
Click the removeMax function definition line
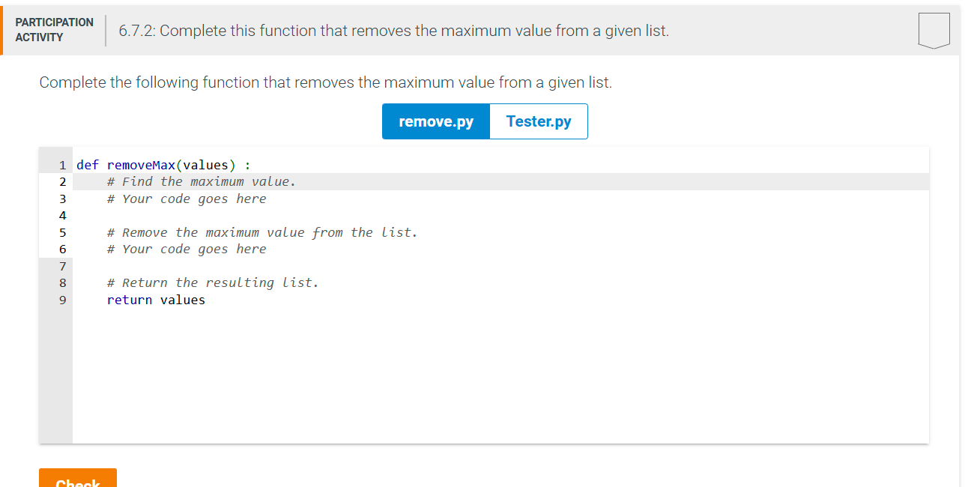pyautogui.click(x=163, y=164)
